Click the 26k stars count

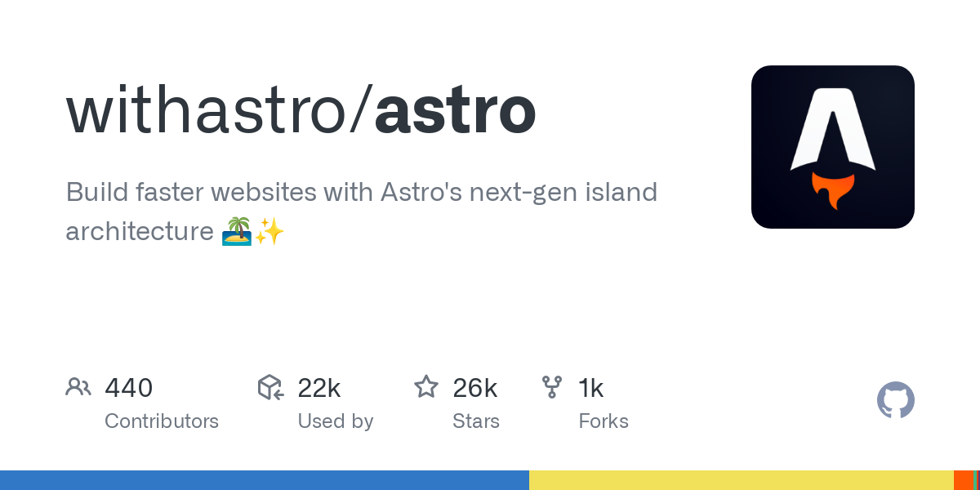pyautogui.click(x=474, y=388)
